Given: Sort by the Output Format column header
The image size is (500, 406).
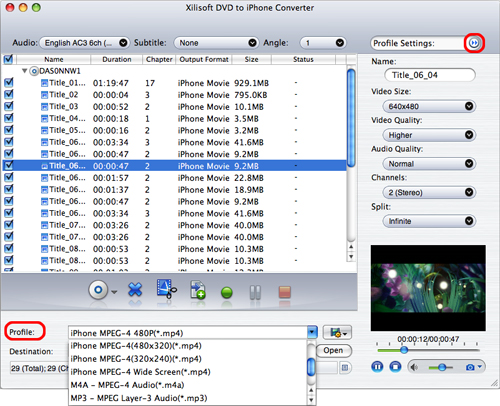Looking at the screenshot, I should tap(204, 59).
